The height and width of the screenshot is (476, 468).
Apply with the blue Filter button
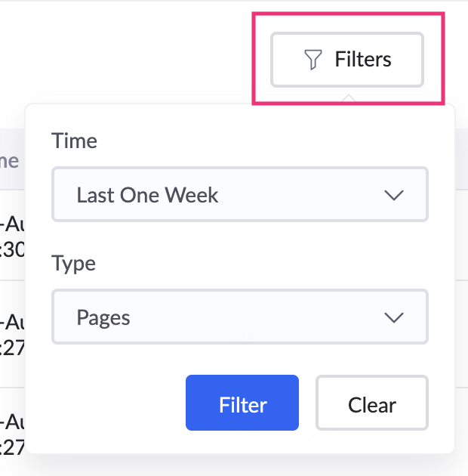tap(242, 403)
